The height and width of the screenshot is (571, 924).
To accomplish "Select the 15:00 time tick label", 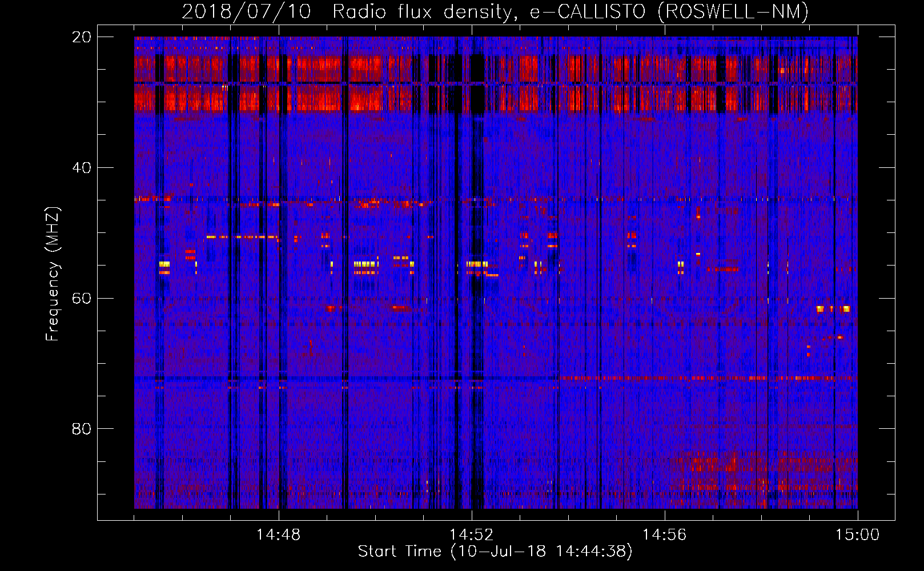I will (x=857, y=535).
